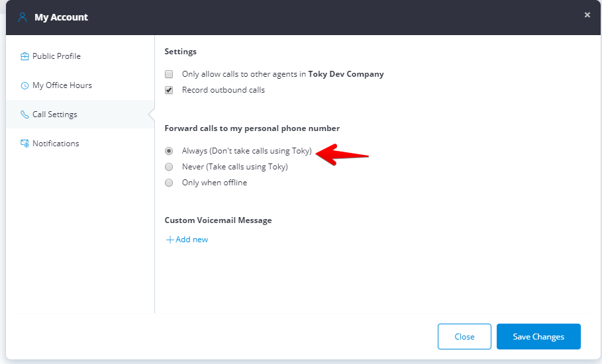
Task: Click the Public Profile briefcase icon
Action: (x=25, y=56)
